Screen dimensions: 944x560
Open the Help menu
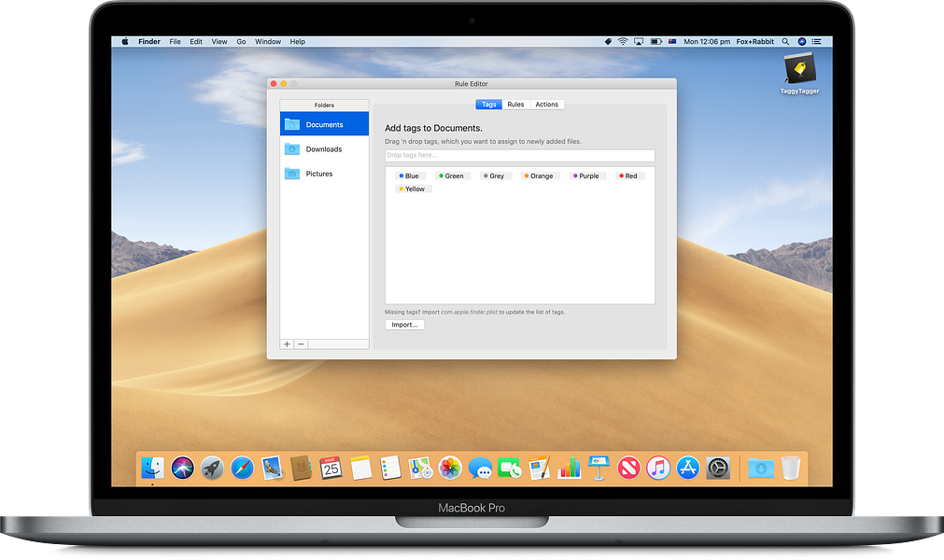coord(298,41)
